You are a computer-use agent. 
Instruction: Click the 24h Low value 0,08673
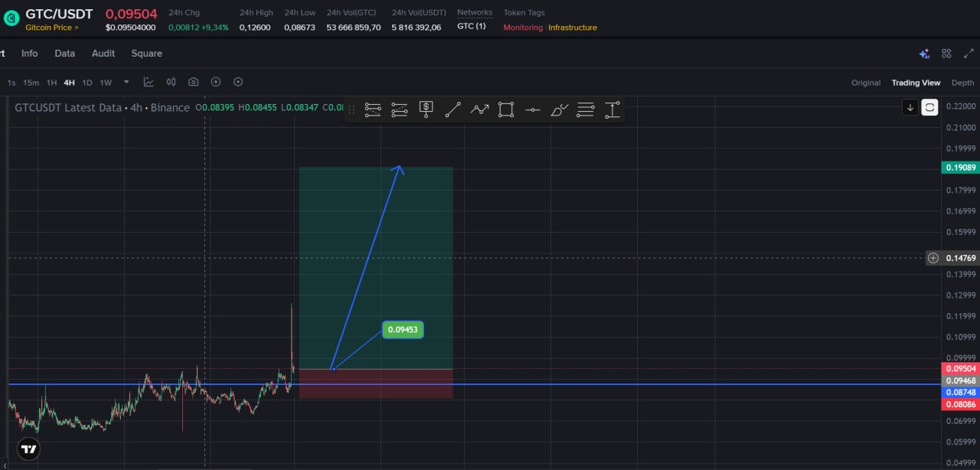299,27
